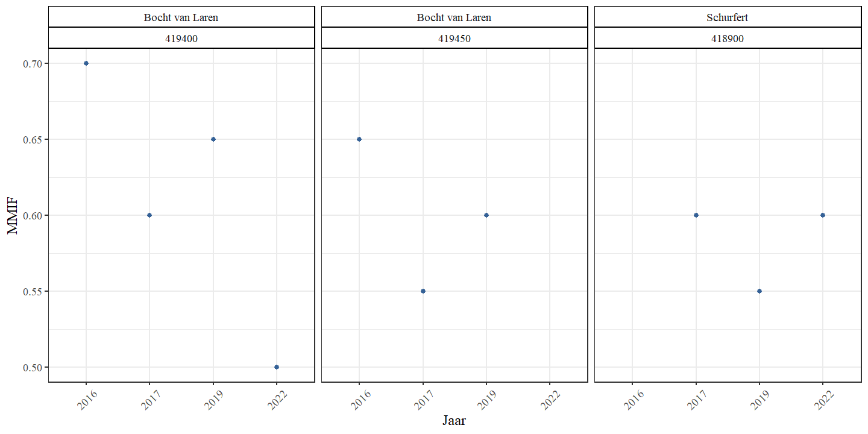The width and height of the screenshot is (868, 434).
Task: Click the 418900 facet strip label
Action: [x=728, y=39]
